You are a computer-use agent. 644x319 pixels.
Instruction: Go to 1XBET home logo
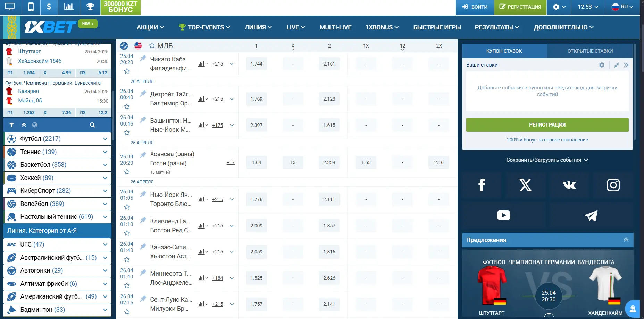(50, 27)
